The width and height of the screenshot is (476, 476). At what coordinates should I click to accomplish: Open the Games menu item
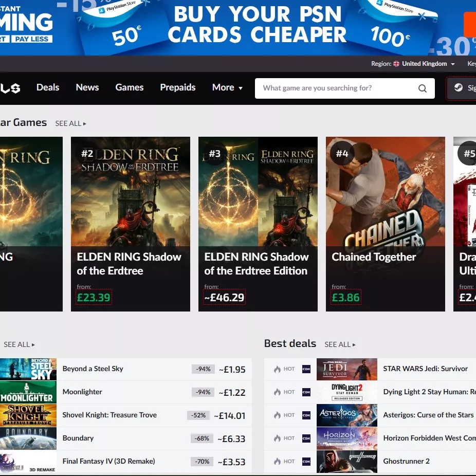[x=130, y=87]
